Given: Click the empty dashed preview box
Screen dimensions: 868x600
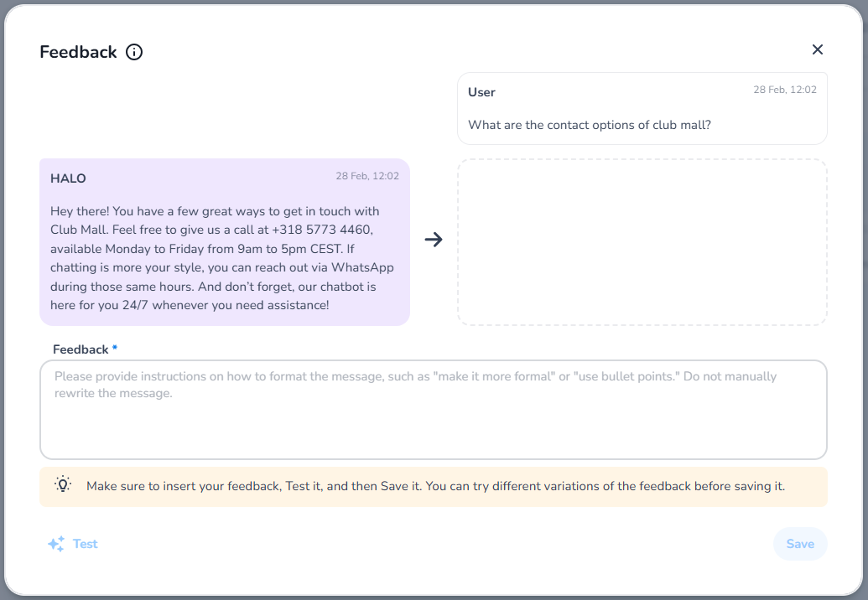Looking at the screenshot, I should [642, 242].
